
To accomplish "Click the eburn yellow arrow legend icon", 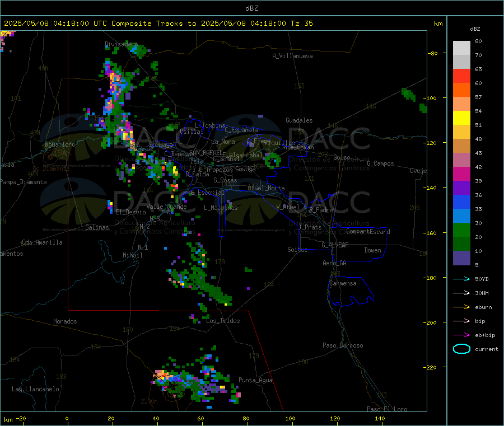I will (x=461, y=307).
